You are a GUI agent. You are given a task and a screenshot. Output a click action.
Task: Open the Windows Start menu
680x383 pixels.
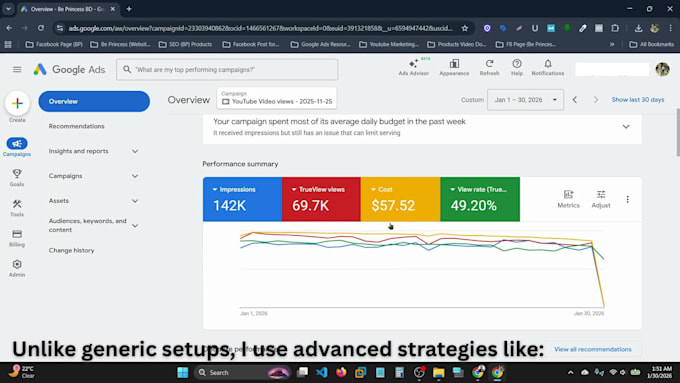click(183, 372)
